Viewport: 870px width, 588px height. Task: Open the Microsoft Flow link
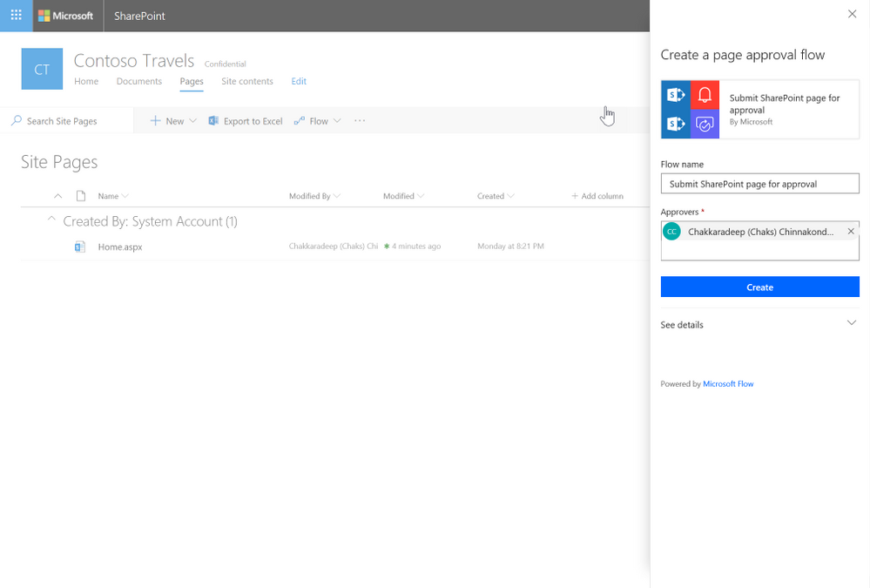coord(728,383)
